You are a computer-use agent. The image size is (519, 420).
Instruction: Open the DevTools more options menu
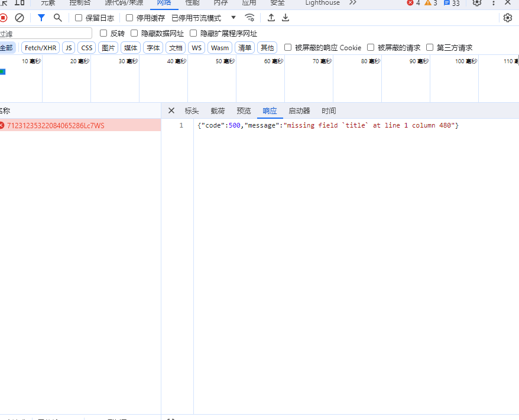(x=494, y=4)
